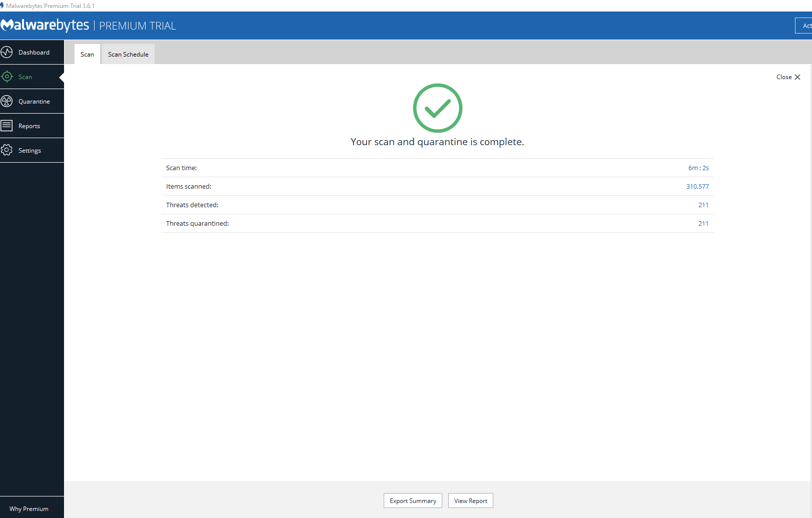812x518 pixels.
Task: Click the Threats detected label
Action: 192,205
